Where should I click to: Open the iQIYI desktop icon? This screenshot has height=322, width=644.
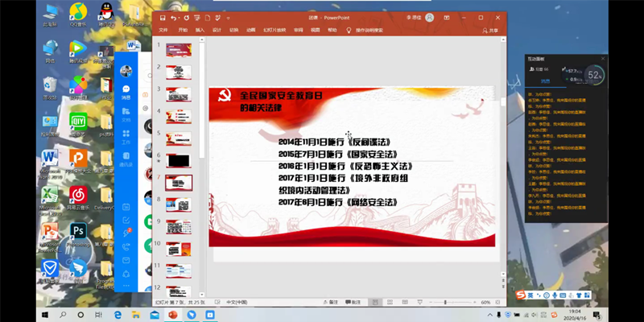click(77, 122)
